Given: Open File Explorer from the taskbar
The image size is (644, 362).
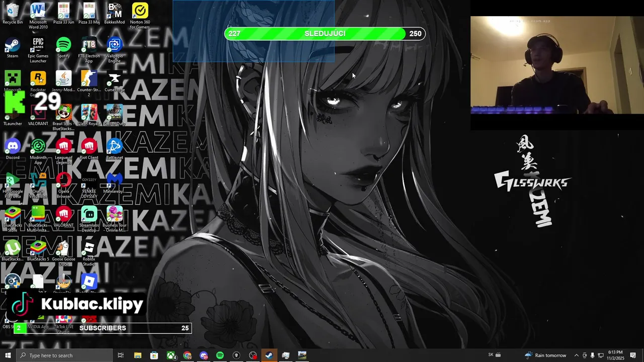Looking at the screenshot, I should click(137, 355).
